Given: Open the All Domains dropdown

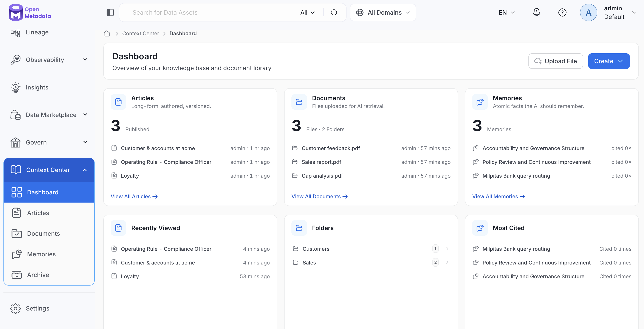Looking at the screenshot, I should pos(383,12).
